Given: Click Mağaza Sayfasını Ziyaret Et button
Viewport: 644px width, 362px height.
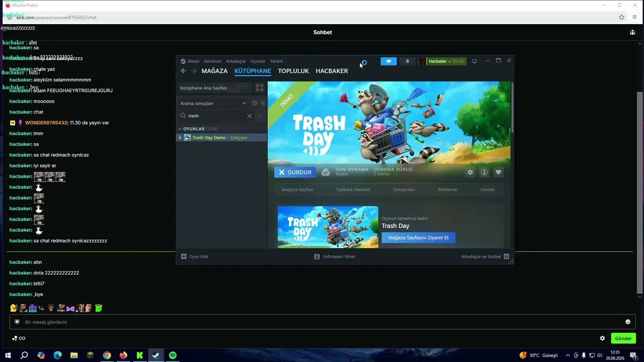Looking at the screenshot, I should 419,238.
